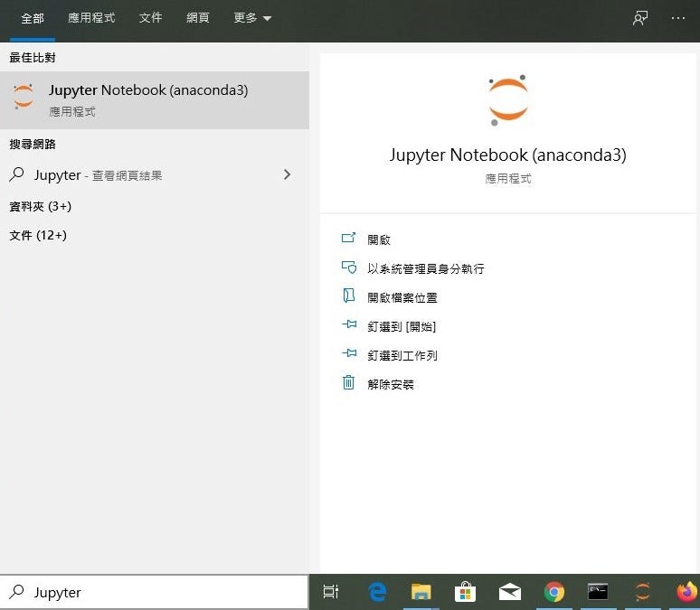Open the Jupyter icon on the taskbar
The height and width of the screenshot is (610, 700).
click(x=642, y=592)
